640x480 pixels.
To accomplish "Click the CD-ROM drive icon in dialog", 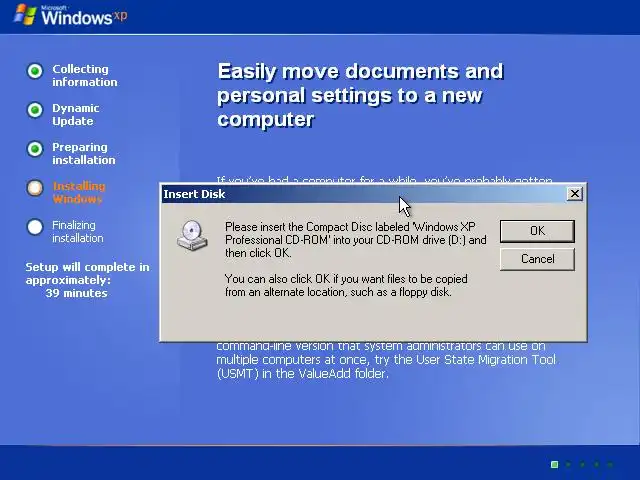I will pos(192,236).
